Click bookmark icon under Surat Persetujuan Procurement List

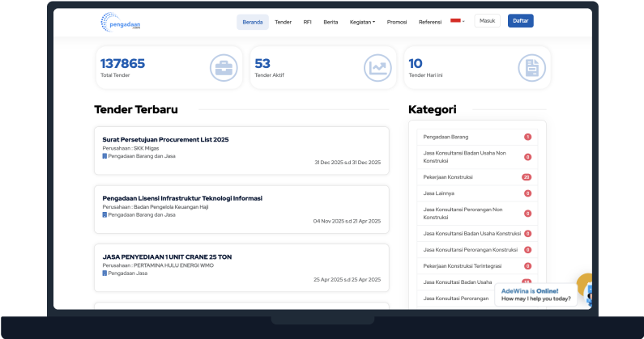104,156
